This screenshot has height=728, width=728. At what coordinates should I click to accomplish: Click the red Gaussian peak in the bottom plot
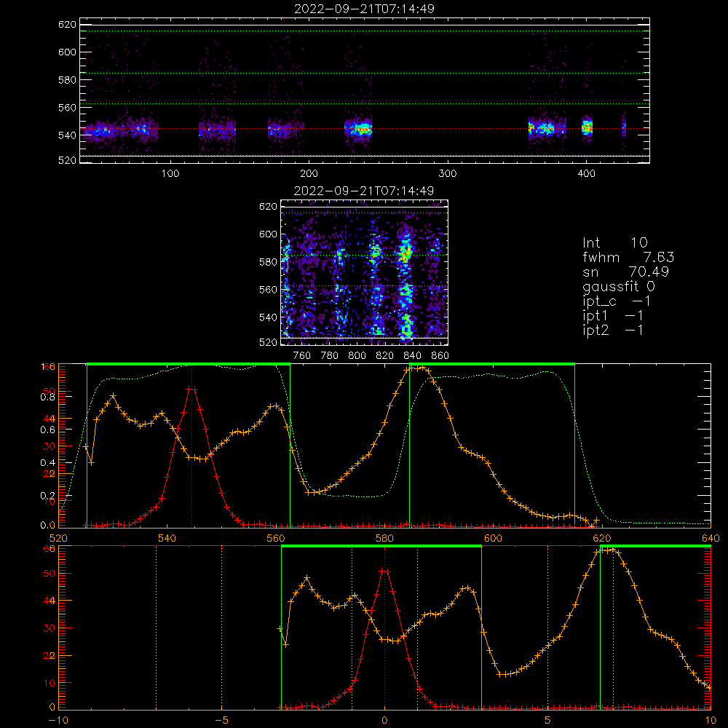[384, 571]
